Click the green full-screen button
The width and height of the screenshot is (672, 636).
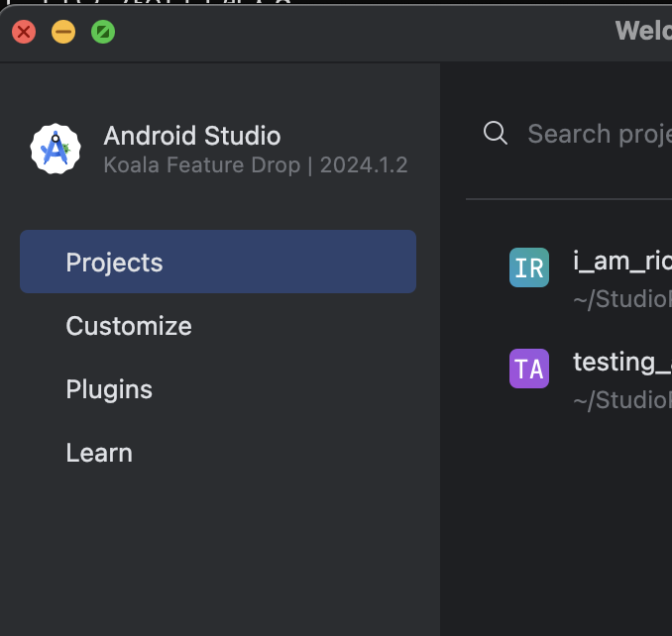pos(103,32)
